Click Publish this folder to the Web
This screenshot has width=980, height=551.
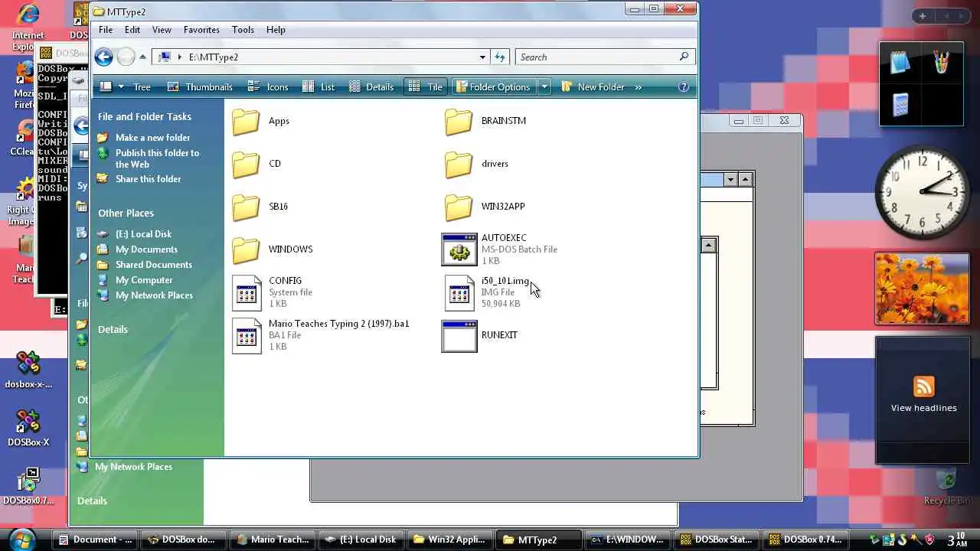[x=157, y=158]
